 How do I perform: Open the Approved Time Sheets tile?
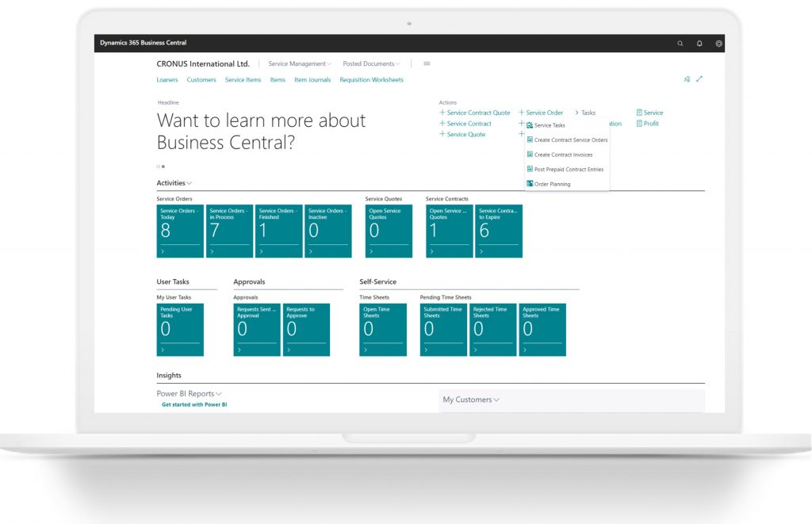pyautogui.click(x=542, y=330)
